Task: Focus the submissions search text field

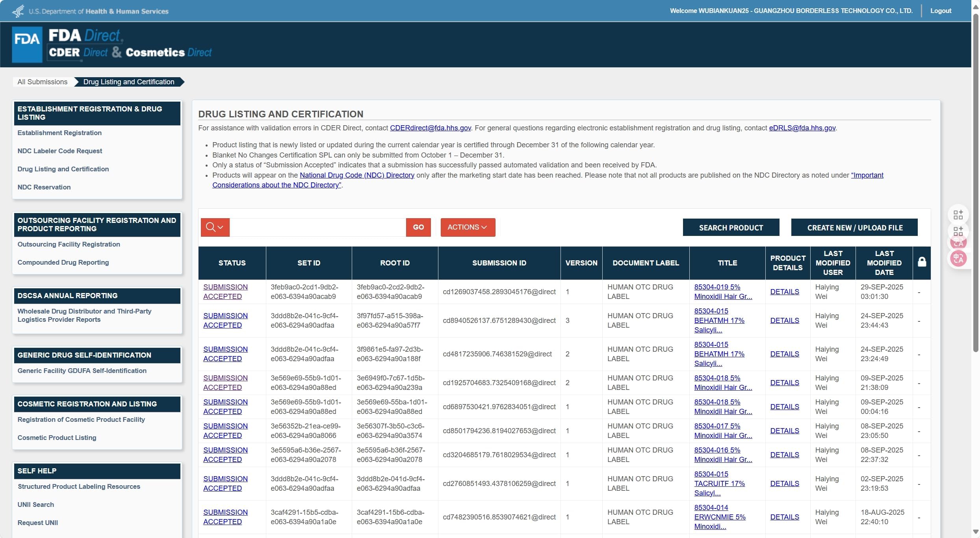Action: coord(317,227)
